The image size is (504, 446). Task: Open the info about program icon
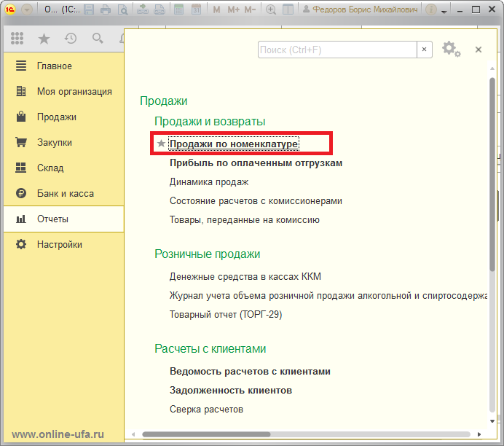430,9
